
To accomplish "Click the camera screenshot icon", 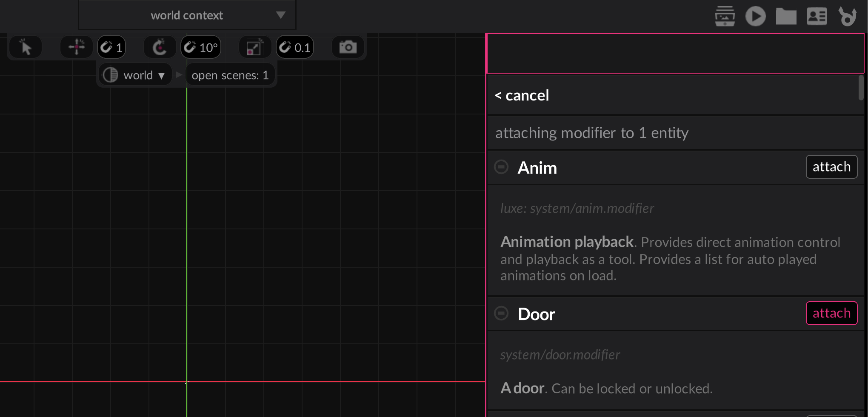I will 348,47.
